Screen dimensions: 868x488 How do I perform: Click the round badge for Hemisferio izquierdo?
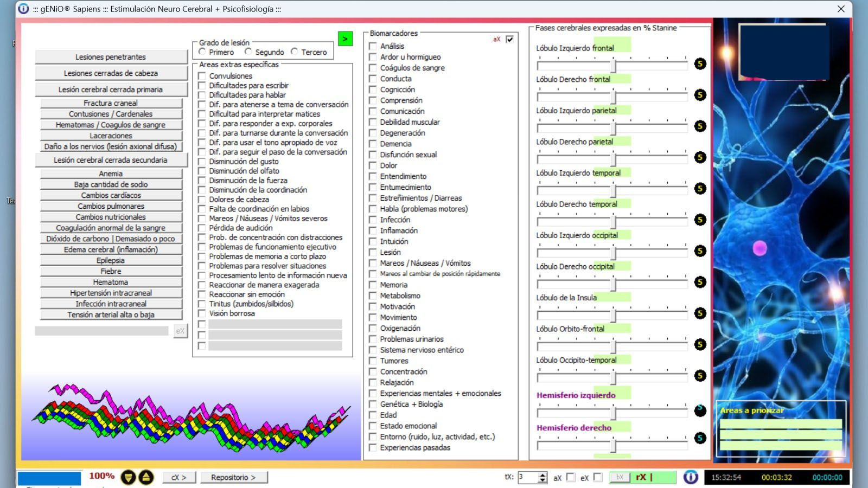coord(700,410)
